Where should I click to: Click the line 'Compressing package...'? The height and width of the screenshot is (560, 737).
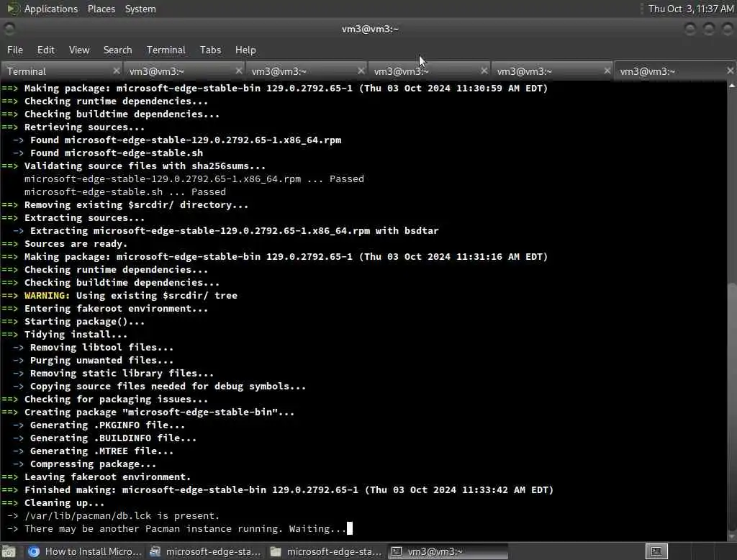tap(93, 464)
